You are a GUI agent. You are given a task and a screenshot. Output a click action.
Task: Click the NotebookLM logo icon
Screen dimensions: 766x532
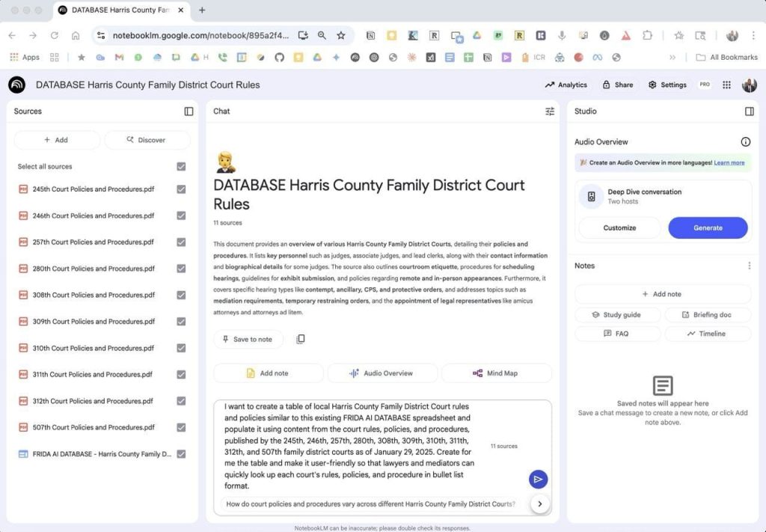[16, 85]
